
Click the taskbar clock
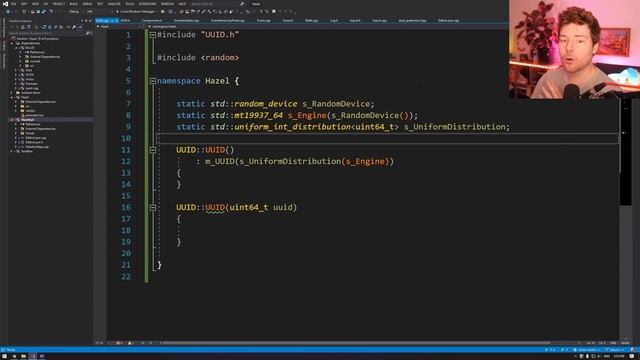(619, 356)
